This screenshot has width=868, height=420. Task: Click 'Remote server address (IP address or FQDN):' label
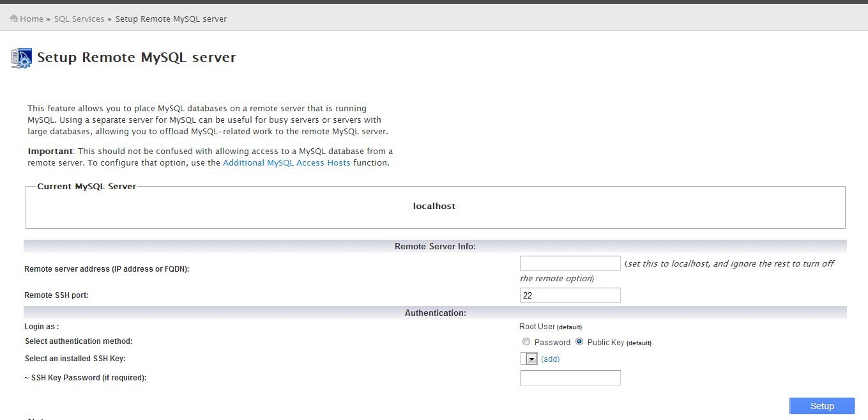(x=107, y=269)
